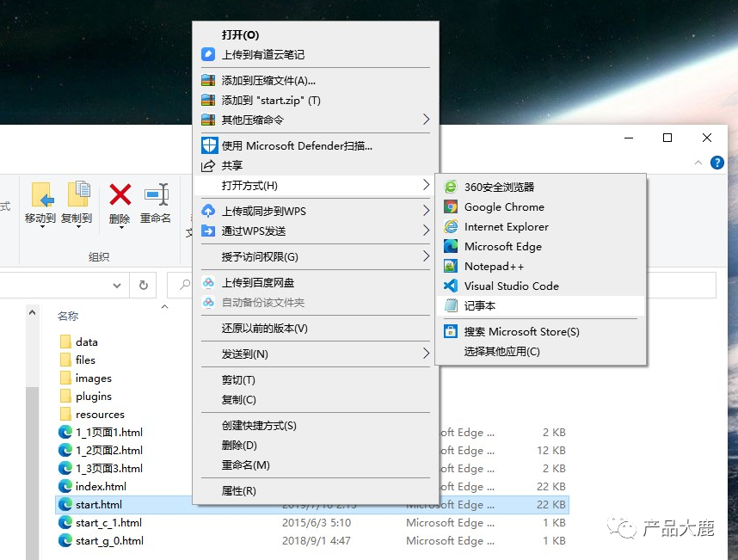
Task: Click the scroll up arrow of file pane
Action: (32, 312)
